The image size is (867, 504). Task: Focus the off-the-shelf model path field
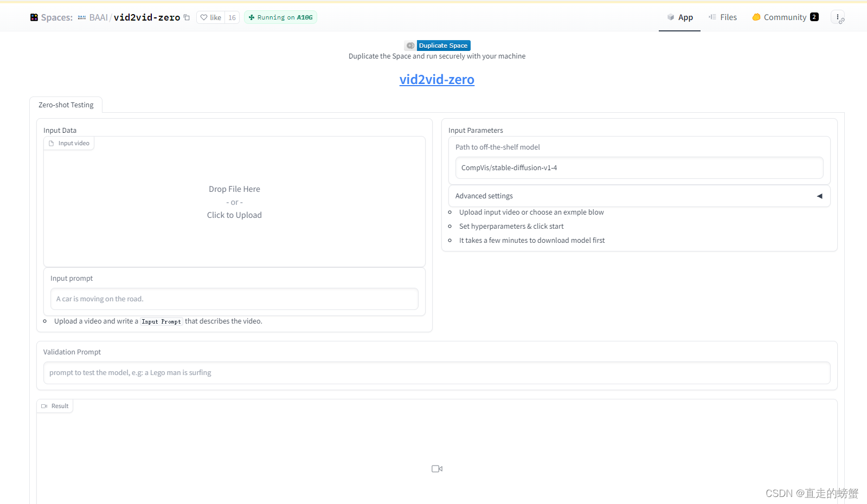tap(639, 167)
